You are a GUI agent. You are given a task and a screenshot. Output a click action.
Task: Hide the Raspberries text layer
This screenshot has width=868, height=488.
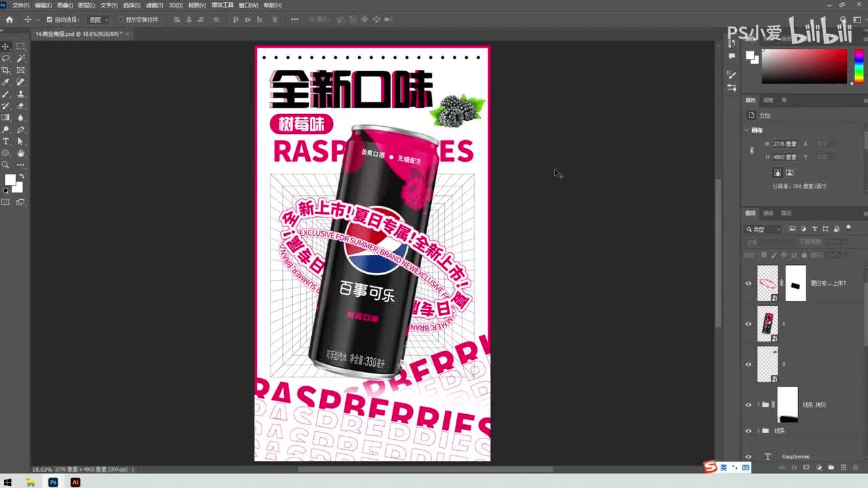749,457
